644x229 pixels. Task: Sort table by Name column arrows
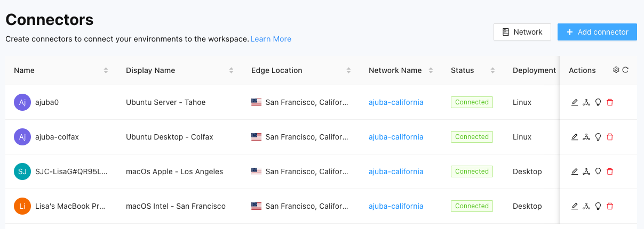click(x=106, y=70)
